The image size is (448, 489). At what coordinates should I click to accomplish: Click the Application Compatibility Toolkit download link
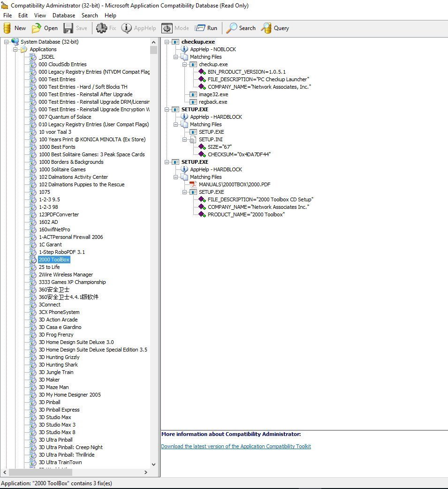coord(236,446)
